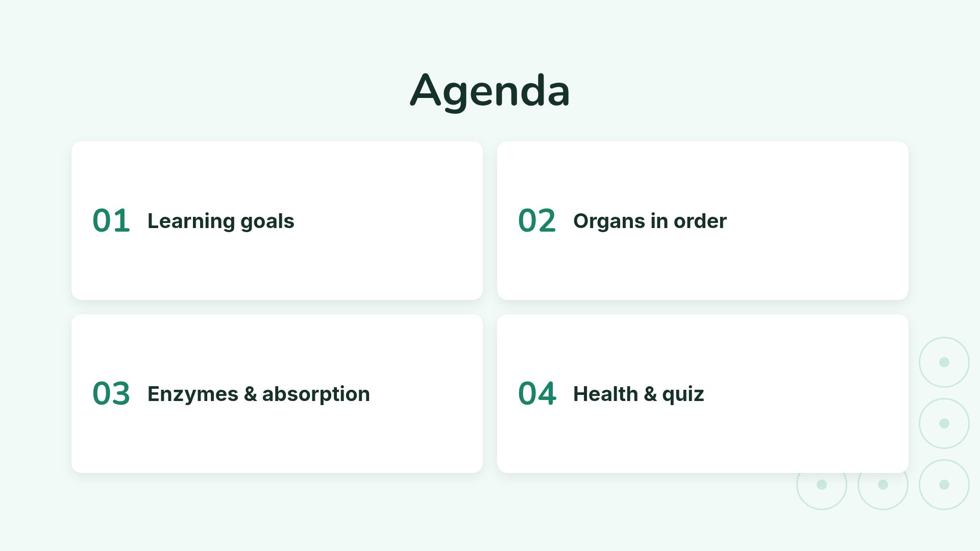This screenshot has width=980, height=551.
Task: Open the Organs in order card
Action: point(703,220)
